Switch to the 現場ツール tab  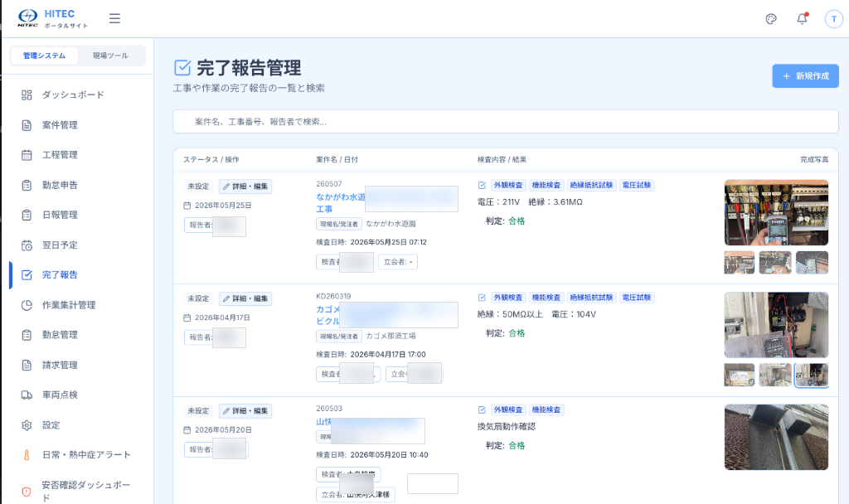[x=110, y=56]
